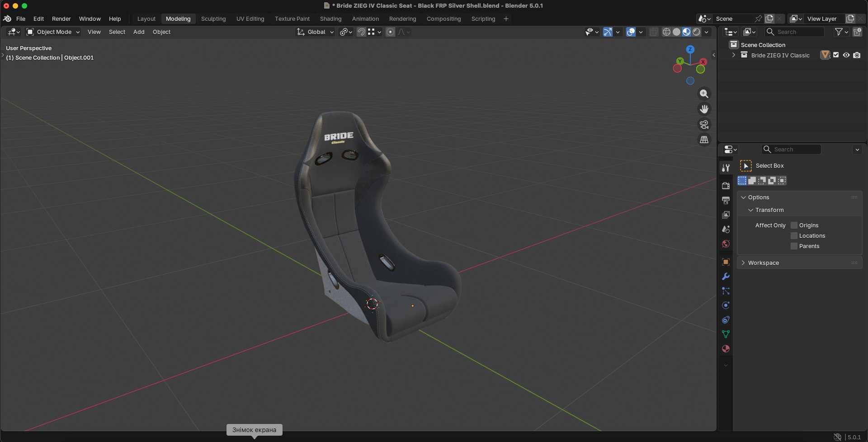Select wireframe viewport shading
This screenshot has height=442, width=868.
(666, 32)
